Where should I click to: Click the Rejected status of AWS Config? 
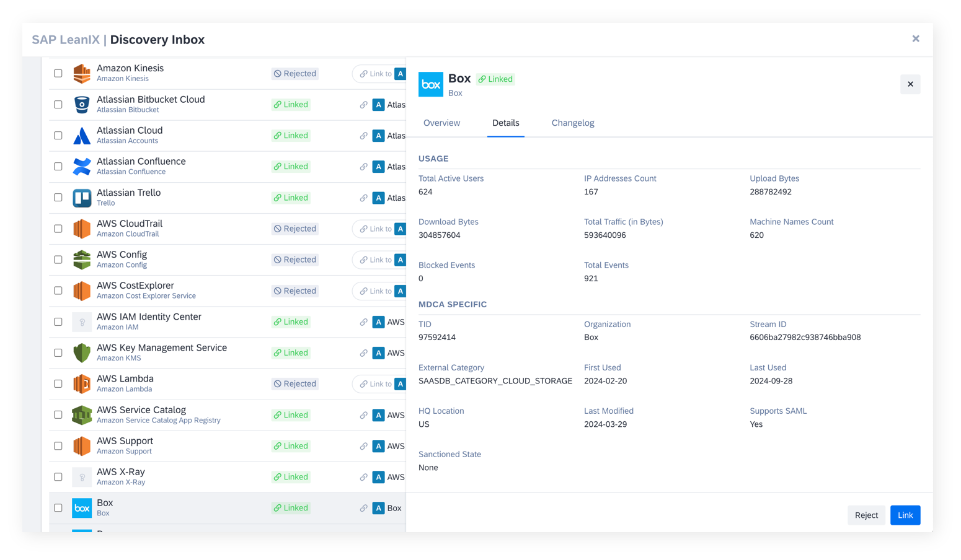295,260
